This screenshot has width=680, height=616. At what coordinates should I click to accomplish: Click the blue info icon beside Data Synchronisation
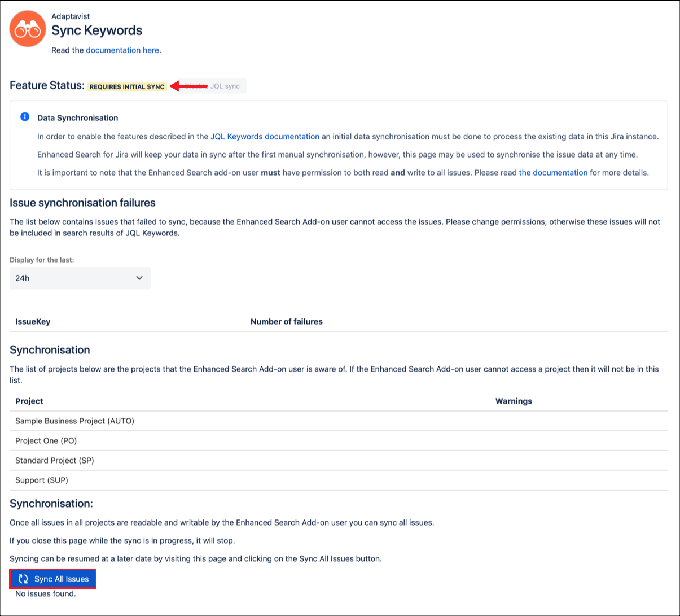[25, 117]
